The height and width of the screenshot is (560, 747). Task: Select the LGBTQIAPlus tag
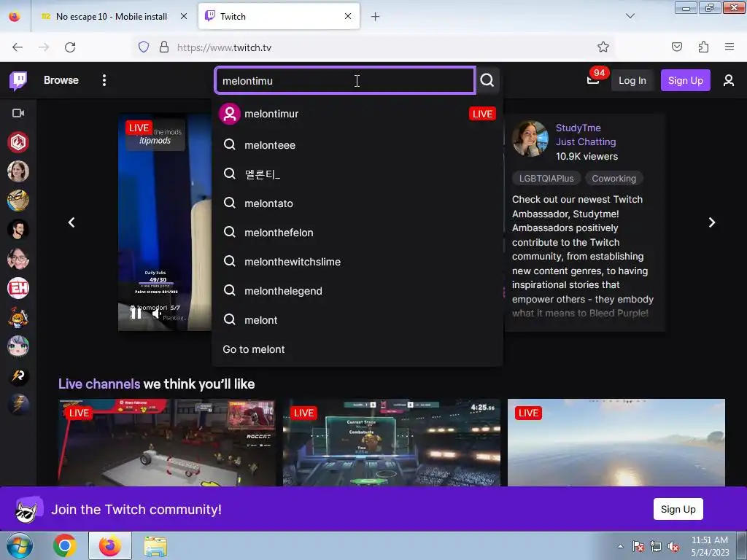click(x=546, y=179)
